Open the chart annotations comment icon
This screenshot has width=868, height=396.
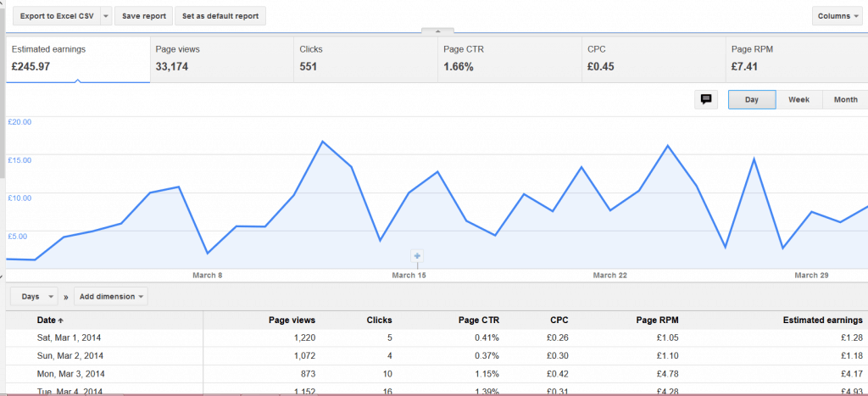coord(706,100)
